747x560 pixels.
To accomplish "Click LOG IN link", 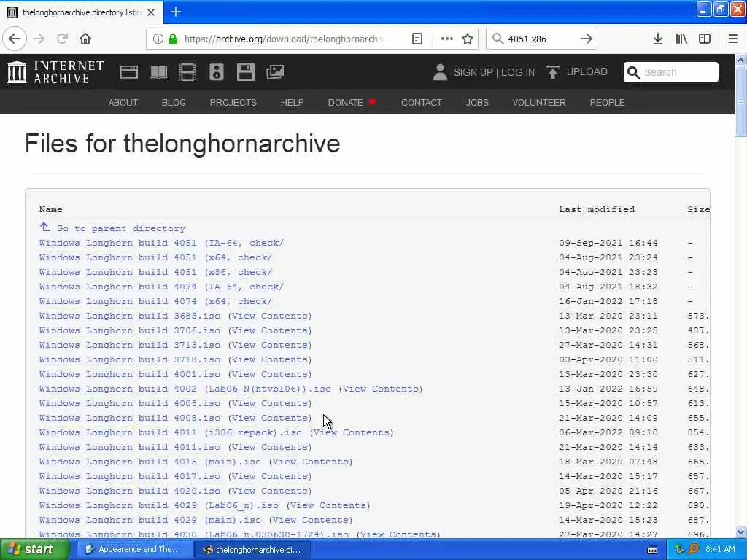I will coord(518,72).
